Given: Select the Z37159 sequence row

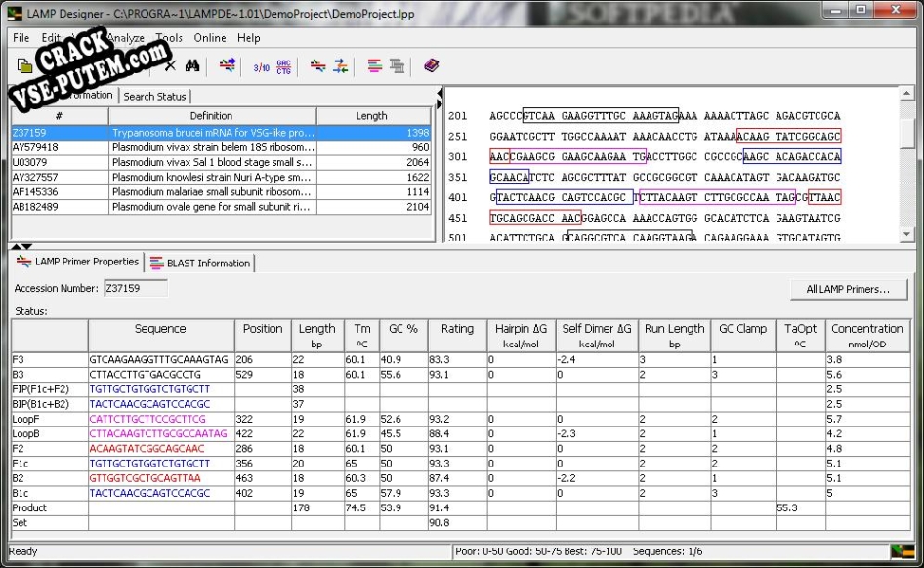Looking at the screenshot, I should click(222, 133).
